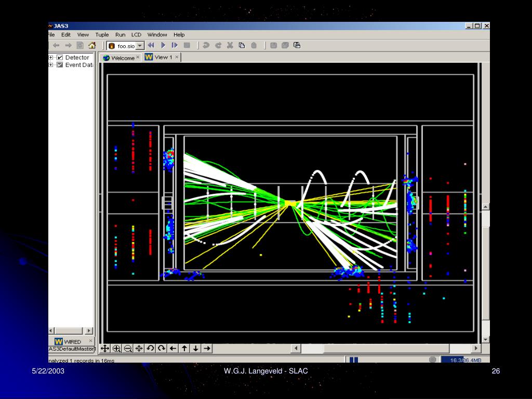532x399 pixels.
Task: Shift the event view right with the arrow button
Action: (207, 349)
